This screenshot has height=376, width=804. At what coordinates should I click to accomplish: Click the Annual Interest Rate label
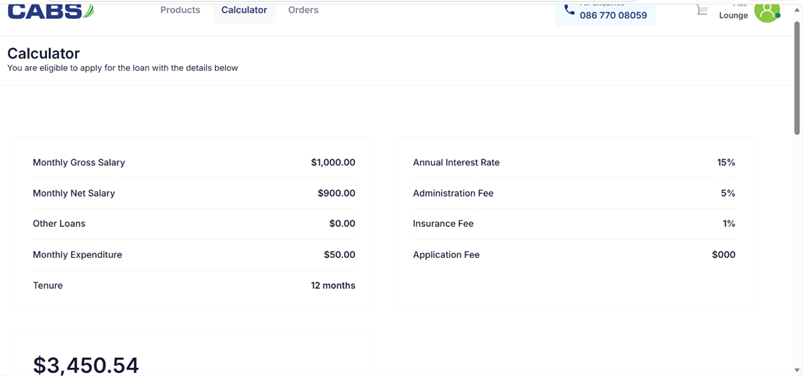tap(456, 163)
